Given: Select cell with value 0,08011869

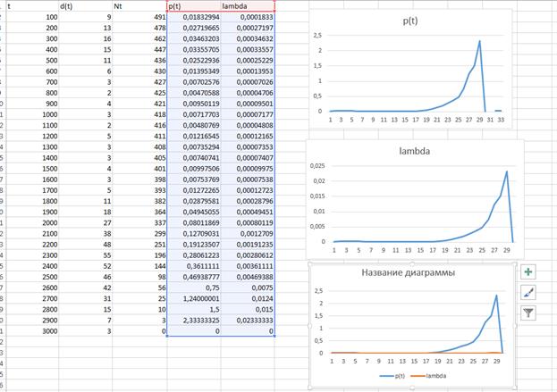Looking at the screenshot, I should pos(194,222).
